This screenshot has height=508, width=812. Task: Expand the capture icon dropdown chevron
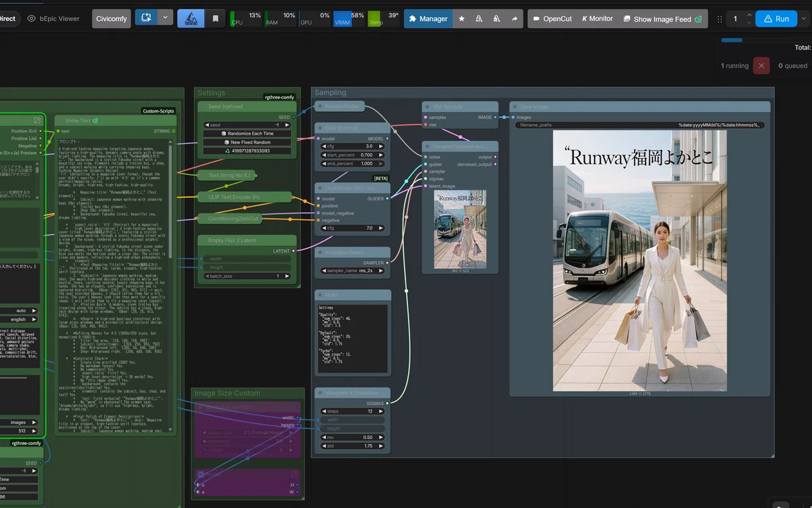(166, 18)
